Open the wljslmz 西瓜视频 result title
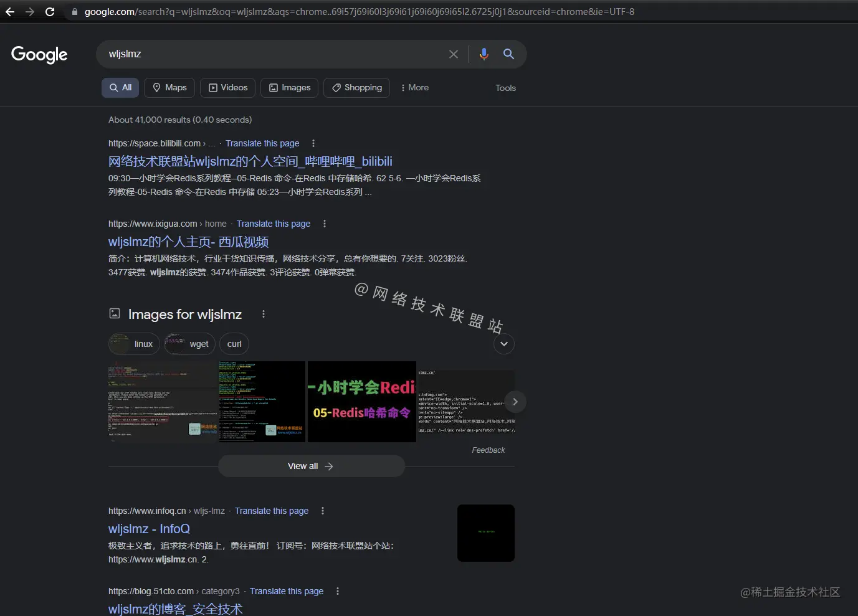The height and width of the screenshot is (616, 858). 188,242
